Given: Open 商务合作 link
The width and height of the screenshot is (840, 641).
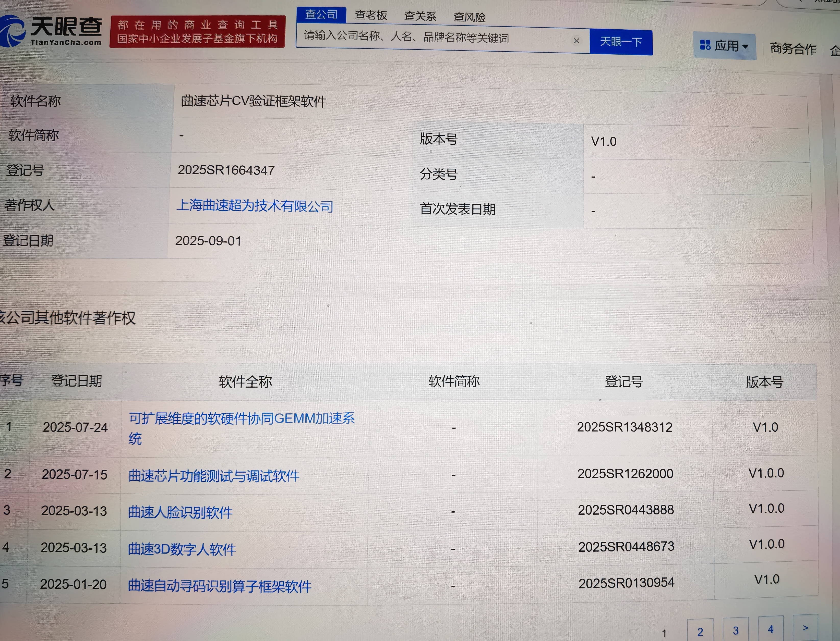Looking at the screenshot, I should 793,48.
